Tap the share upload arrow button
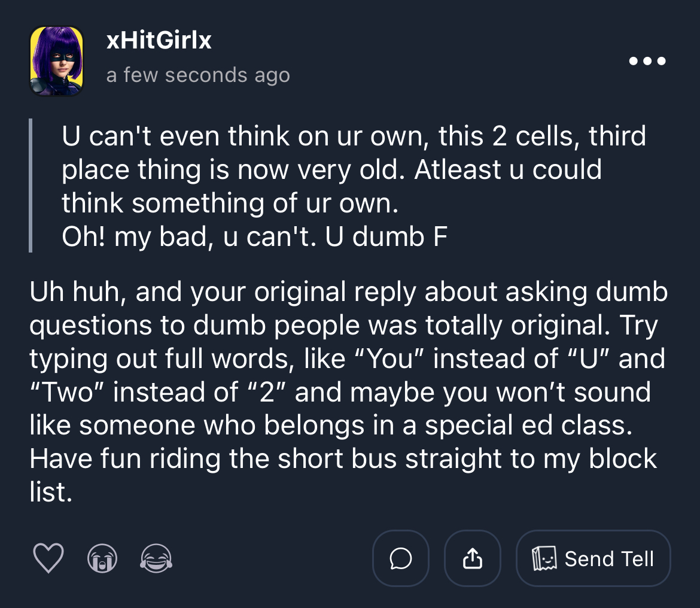Screen dimensions: 700x608 473,558
